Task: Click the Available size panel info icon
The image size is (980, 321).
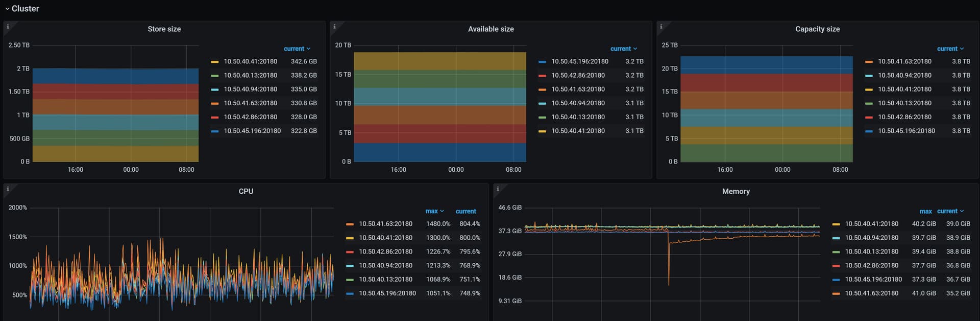Action: click(334, 27)
